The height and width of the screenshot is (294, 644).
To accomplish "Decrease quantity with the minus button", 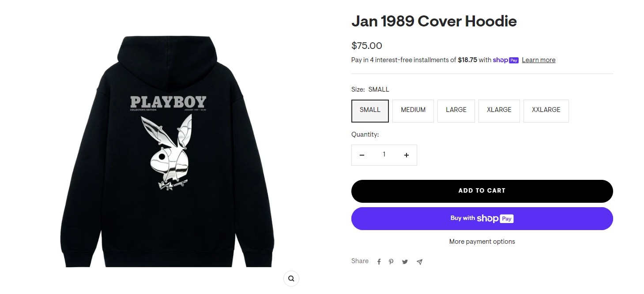I will pyautogui.click(x=362, y=155).
